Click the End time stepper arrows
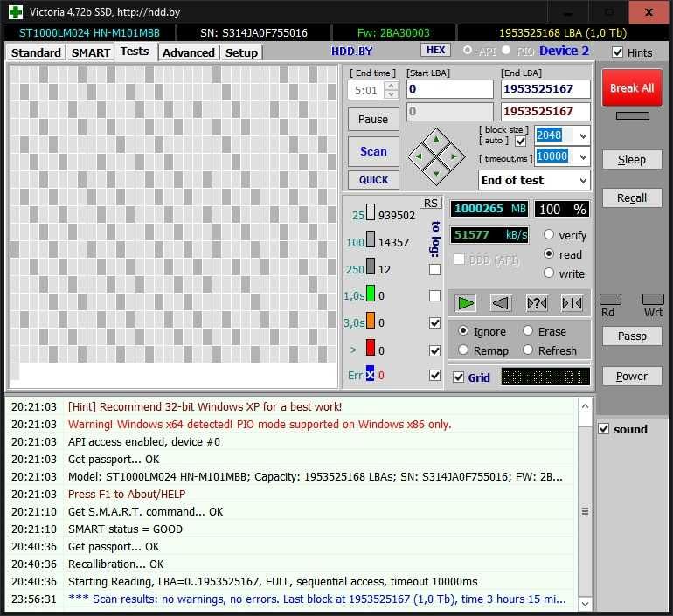Image resolution: width=673 pixels, height=616 pixels. [x=391, y=90]
